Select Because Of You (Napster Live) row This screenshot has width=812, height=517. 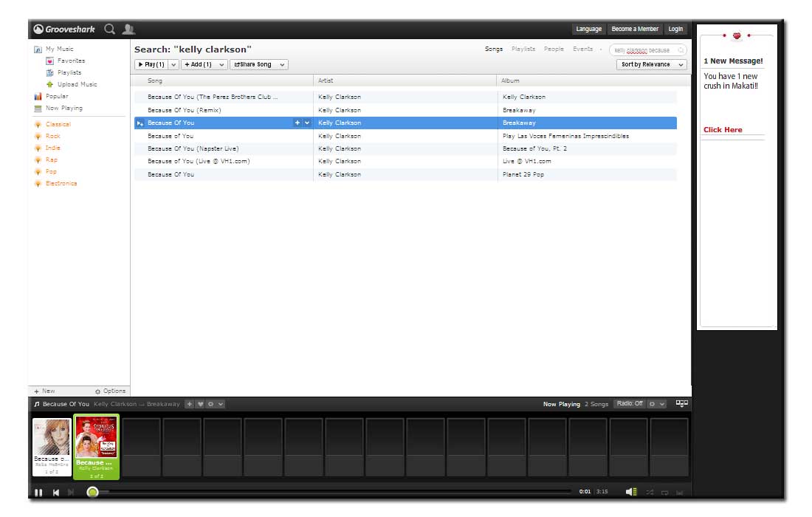point(405,148)
